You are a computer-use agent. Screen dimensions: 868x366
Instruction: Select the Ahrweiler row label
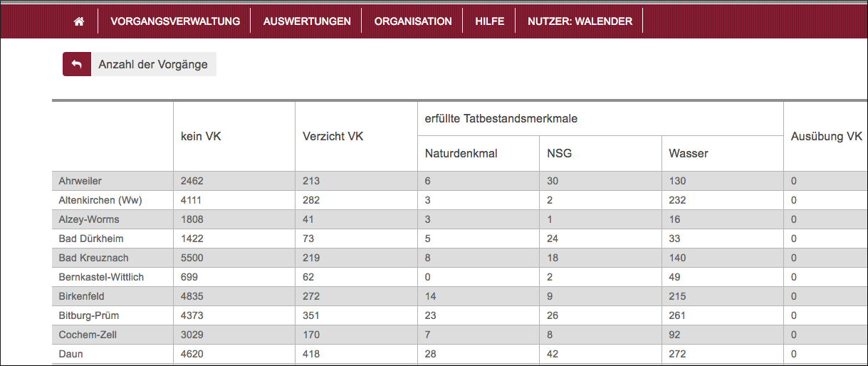tap(80, 181)
